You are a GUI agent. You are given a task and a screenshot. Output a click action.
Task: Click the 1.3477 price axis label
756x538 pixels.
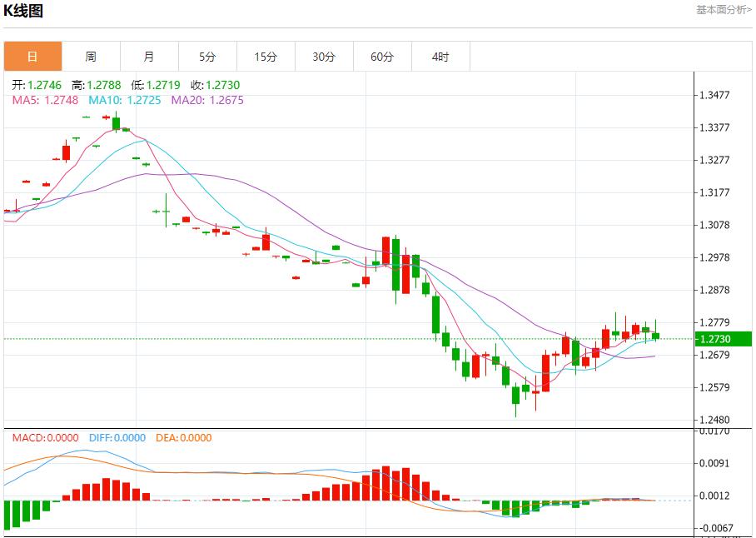(714, 96)
